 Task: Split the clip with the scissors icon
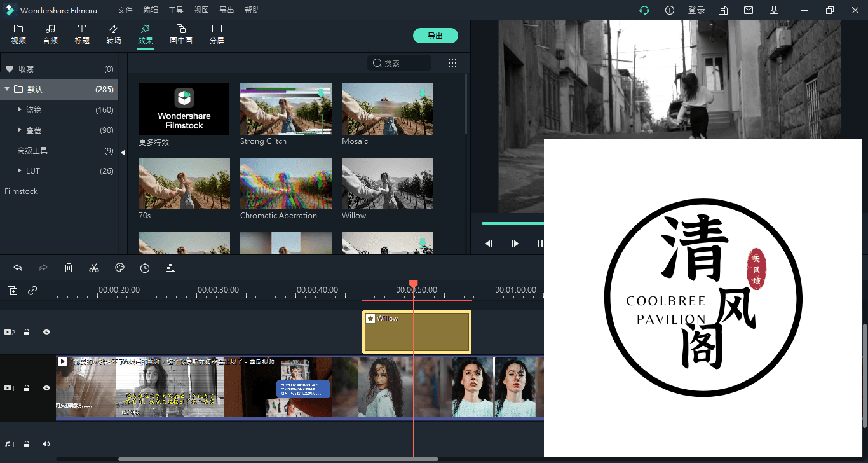point(94,268)
